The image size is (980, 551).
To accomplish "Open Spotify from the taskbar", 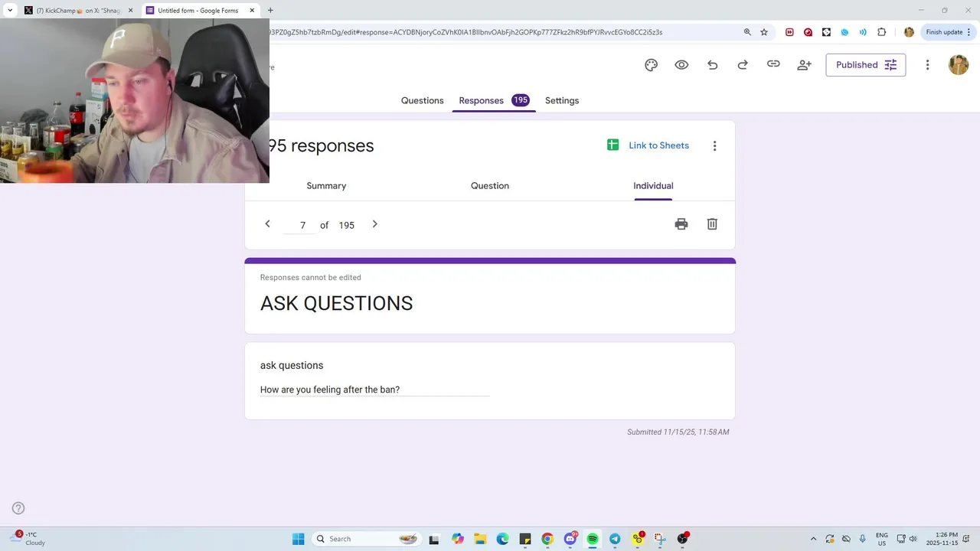I will click(593, 539).
